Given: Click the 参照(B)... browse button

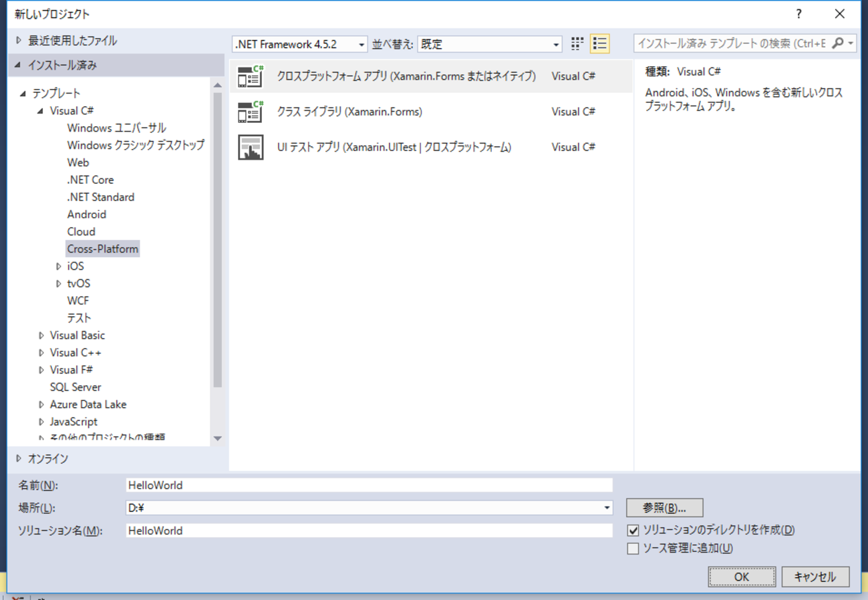Looking at the screenshot, I should (x=665, y=508).
